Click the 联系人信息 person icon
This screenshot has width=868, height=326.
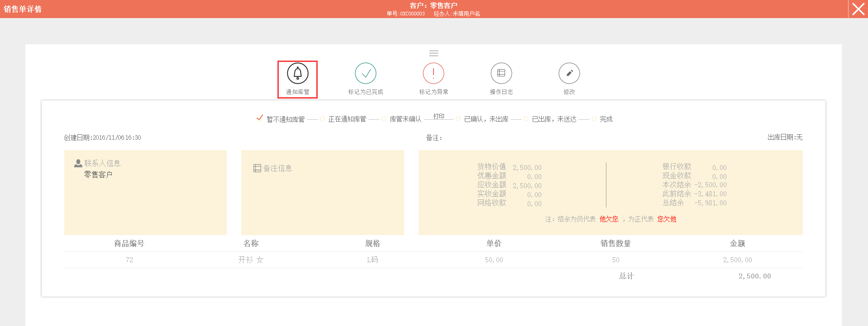78,163
